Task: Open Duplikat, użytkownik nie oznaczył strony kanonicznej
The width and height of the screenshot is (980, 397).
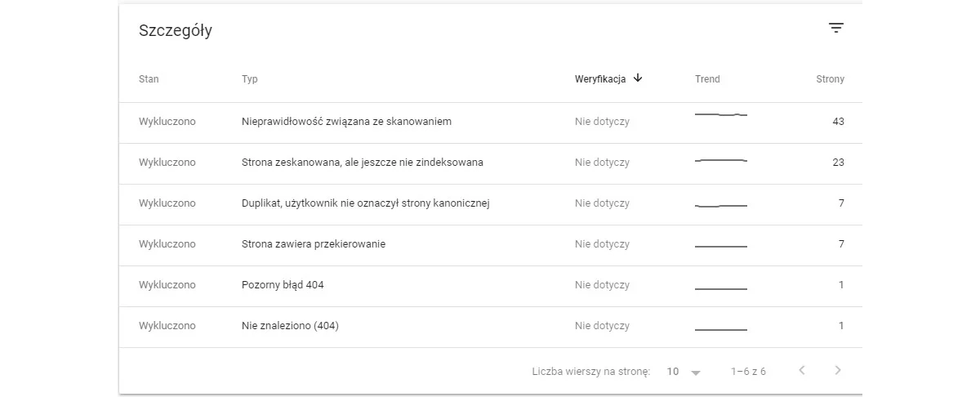Action: click(491, 204)
